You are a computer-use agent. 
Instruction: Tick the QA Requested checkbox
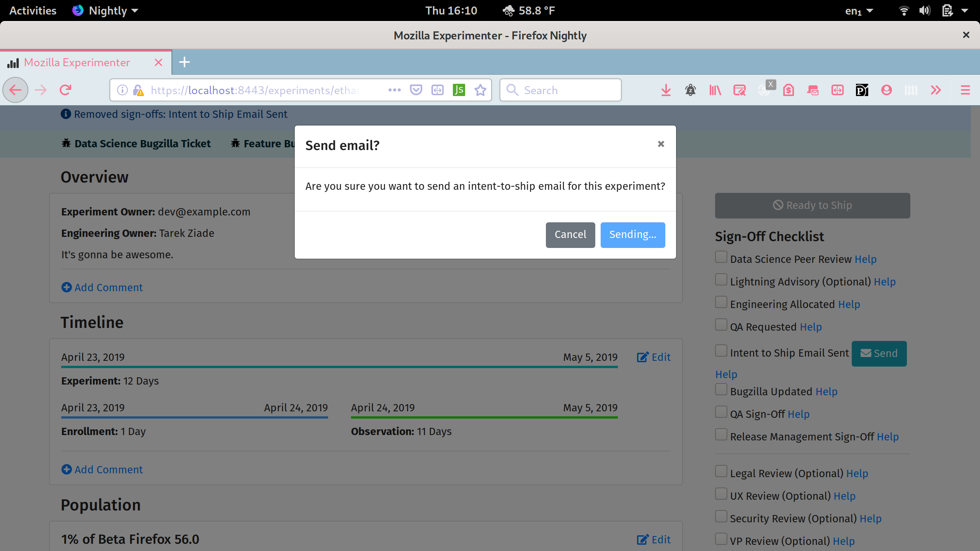click(721, 325)
